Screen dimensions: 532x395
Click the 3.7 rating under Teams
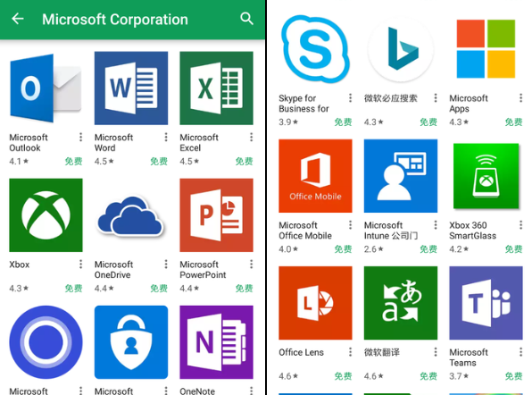click(459, 376)
